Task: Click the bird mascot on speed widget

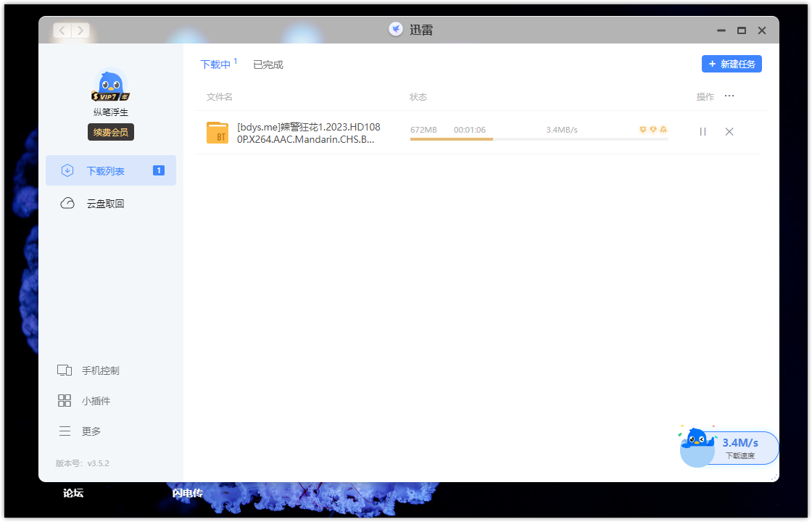Action: [697, 447]
